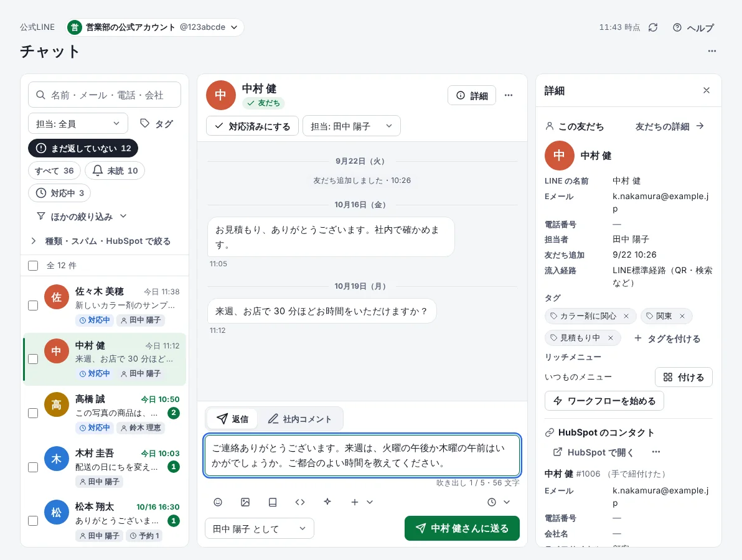Click the refresh icon beside 11:43 時点
The image size is (742, 560).
coord(653,27)
